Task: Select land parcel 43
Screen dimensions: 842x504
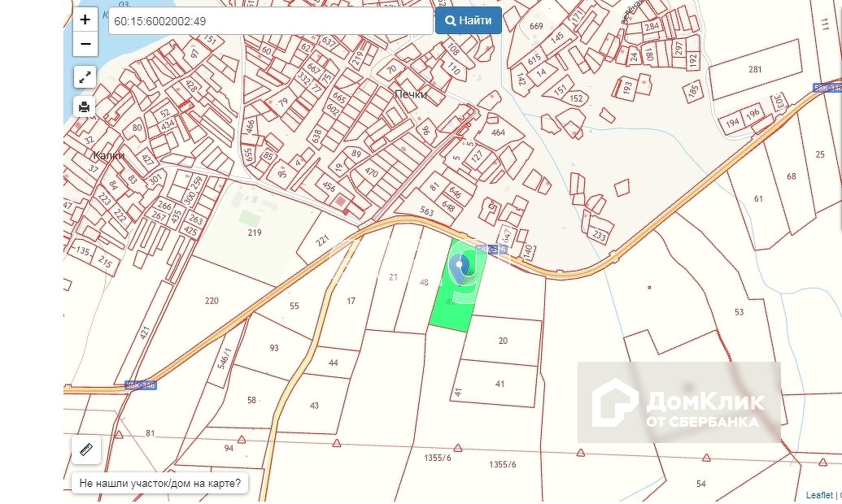Action: (x=314, y=406)
